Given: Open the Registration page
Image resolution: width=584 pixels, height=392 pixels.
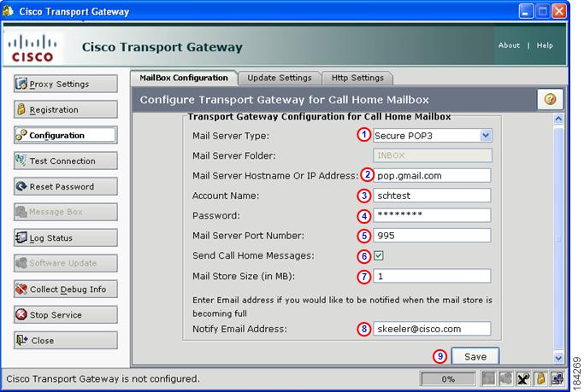Looking at the screenshot, I should pos(66,109).
